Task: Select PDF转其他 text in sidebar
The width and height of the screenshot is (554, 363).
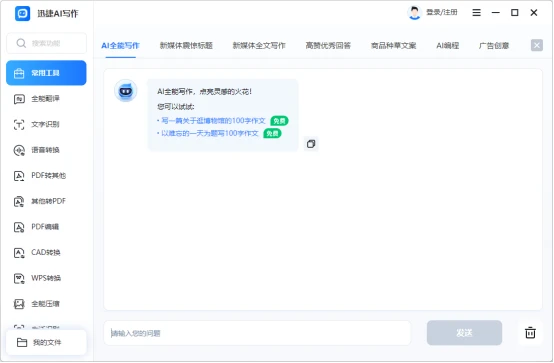Action: point(48,176)
